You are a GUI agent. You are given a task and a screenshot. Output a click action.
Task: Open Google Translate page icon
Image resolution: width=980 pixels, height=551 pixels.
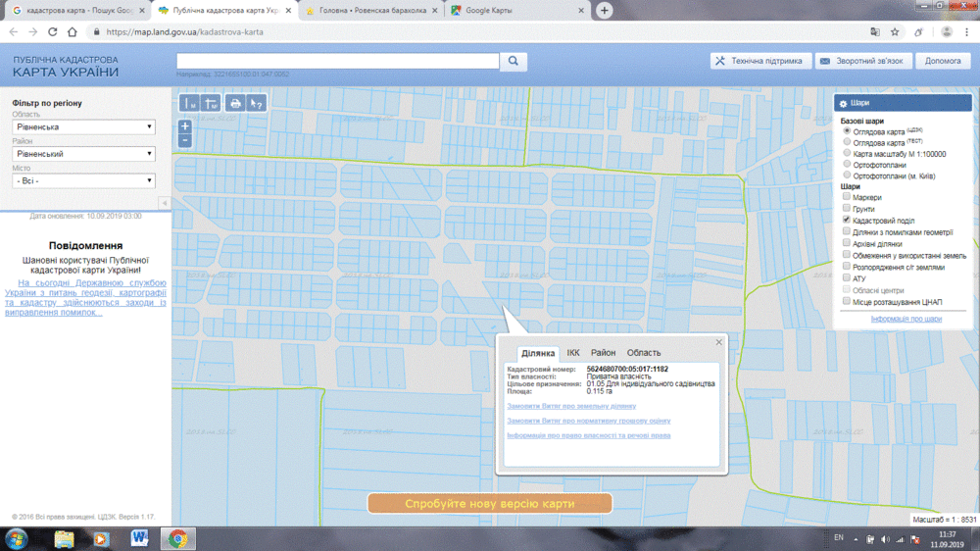tap(875, 32)
